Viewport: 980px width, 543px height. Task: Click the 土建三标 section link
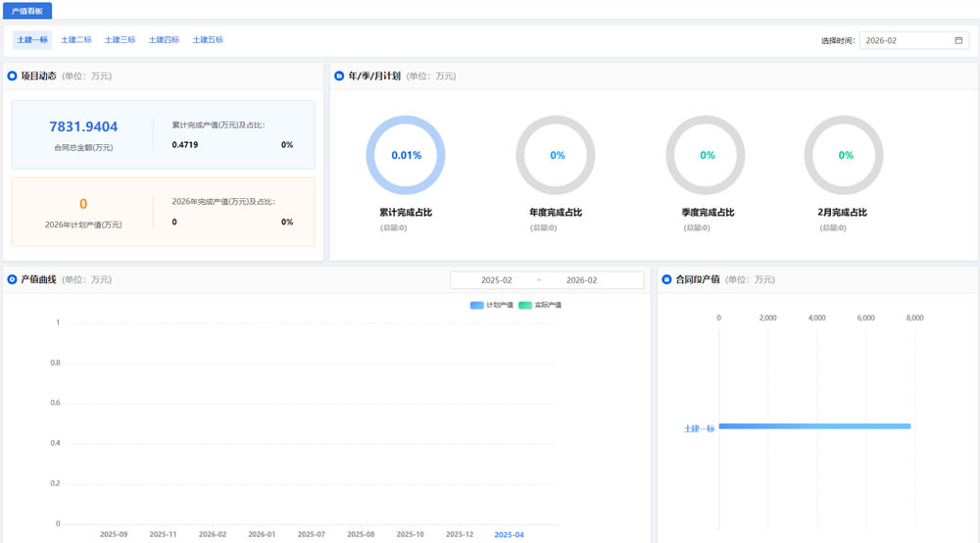pos(120,40)
